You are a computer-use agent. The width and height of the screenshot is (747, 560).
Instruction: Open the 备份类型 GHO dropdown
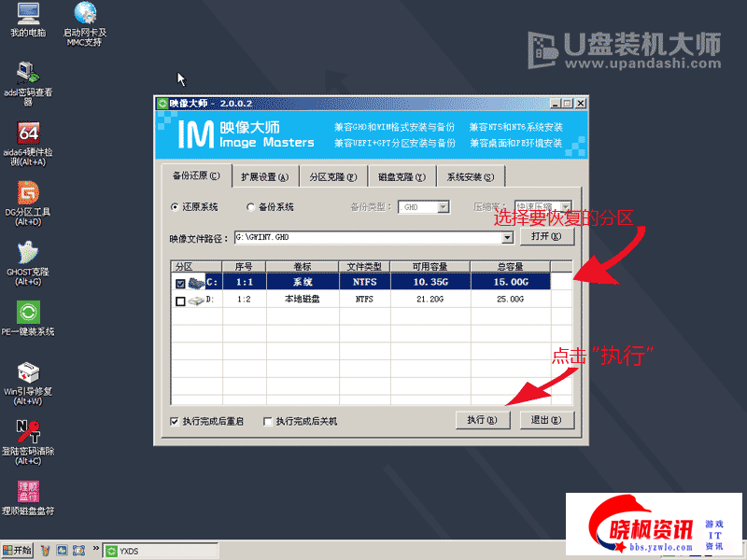point(444,207)
